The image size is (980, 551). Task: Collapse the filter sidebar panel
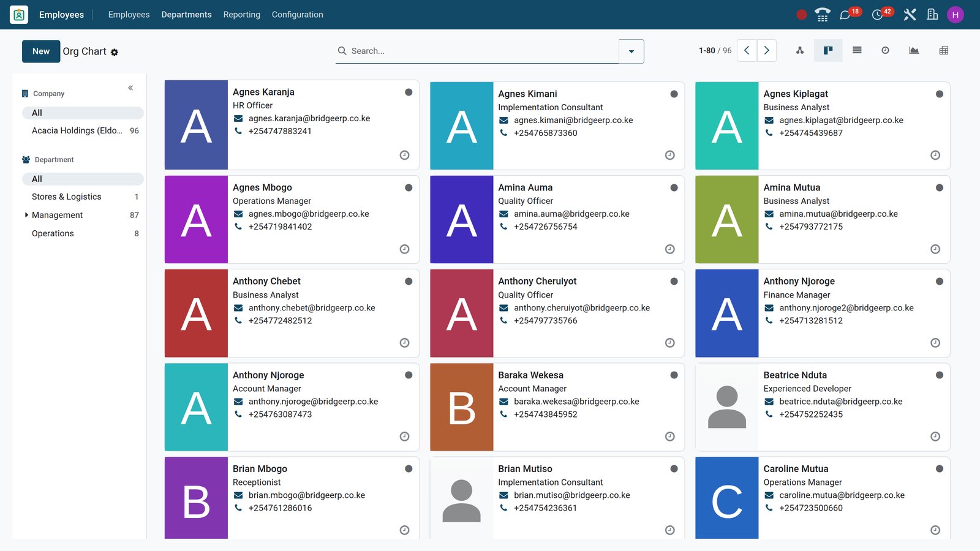[x=130, y=88]
